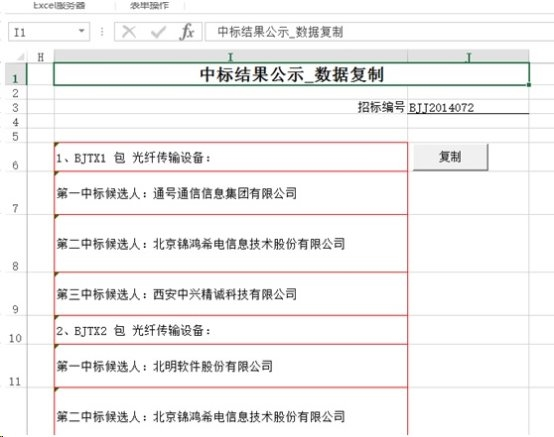
Task: Open the 表单操作 menu tab
Action: 149,5
